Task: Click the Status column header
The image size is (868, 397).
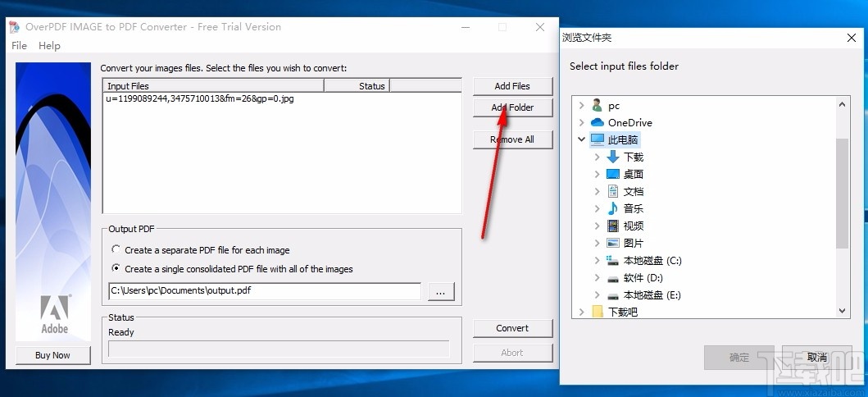Action: (x=357, y=86)
